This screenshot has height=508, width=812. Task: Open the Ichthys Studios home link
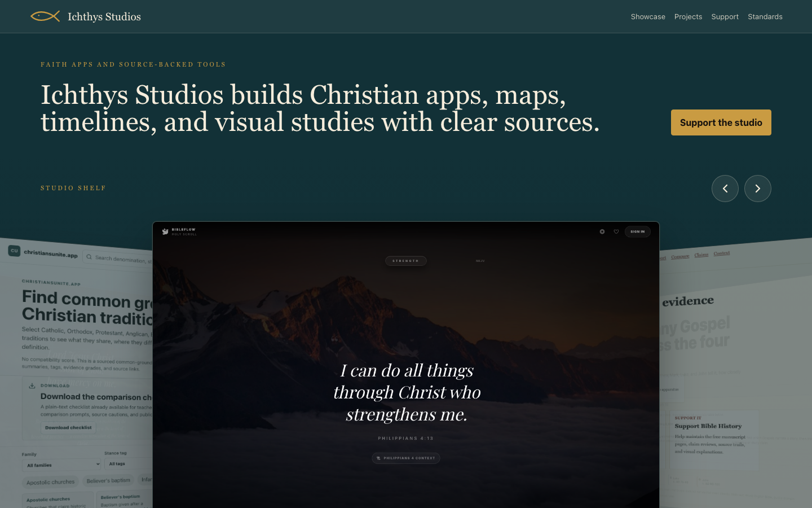point(86,16)
